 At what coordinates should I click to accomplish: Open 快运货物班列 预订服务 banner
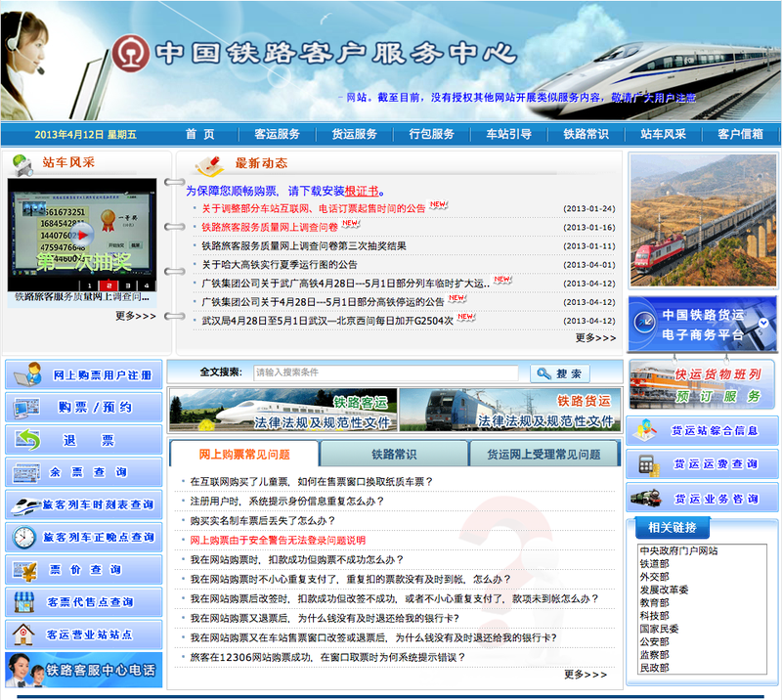[x=702, y=384]
